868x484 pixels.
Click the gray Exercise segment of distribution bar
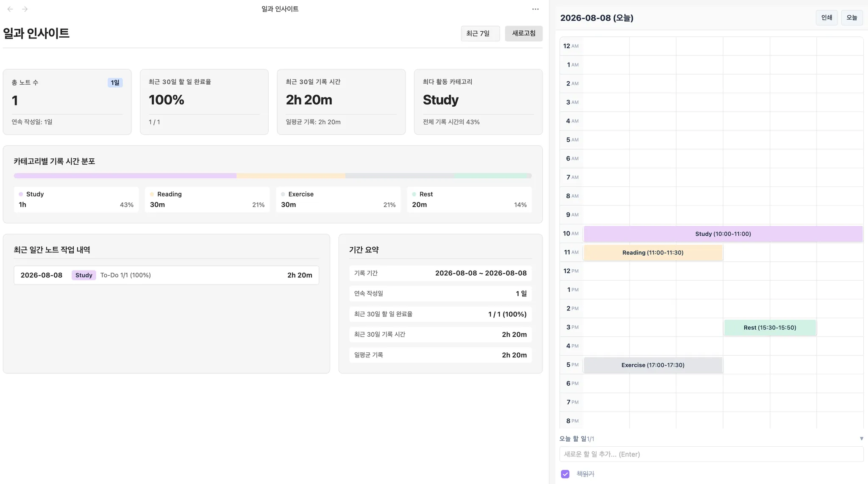coord(400,176)
